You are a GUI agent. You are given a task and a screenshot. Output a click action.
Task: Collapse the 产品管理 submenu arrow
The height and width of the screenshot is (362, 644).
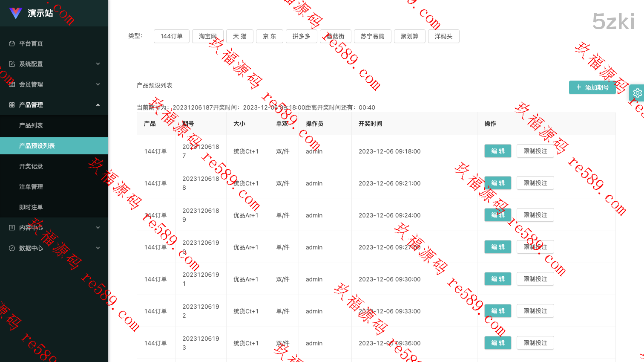tap(98, 105)
